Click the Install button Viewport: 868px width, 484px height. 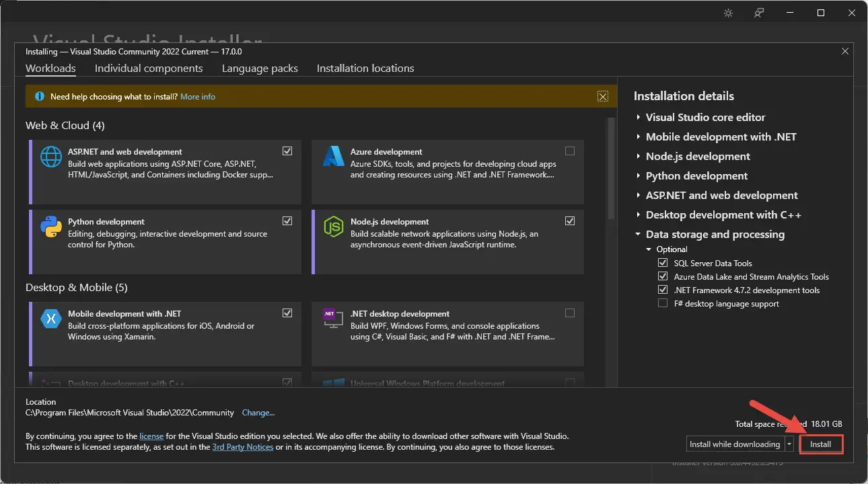click(x=821, y=444)
